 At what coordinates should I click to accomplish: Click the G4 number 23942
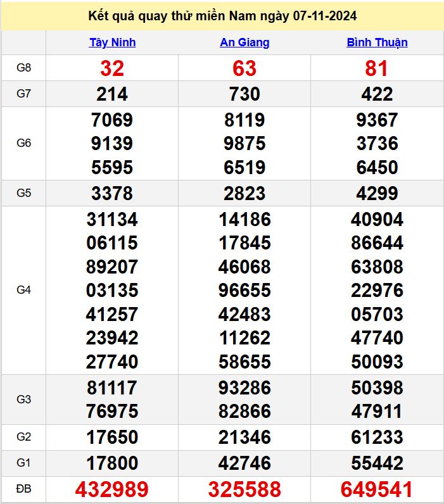[x=112, y=338]
